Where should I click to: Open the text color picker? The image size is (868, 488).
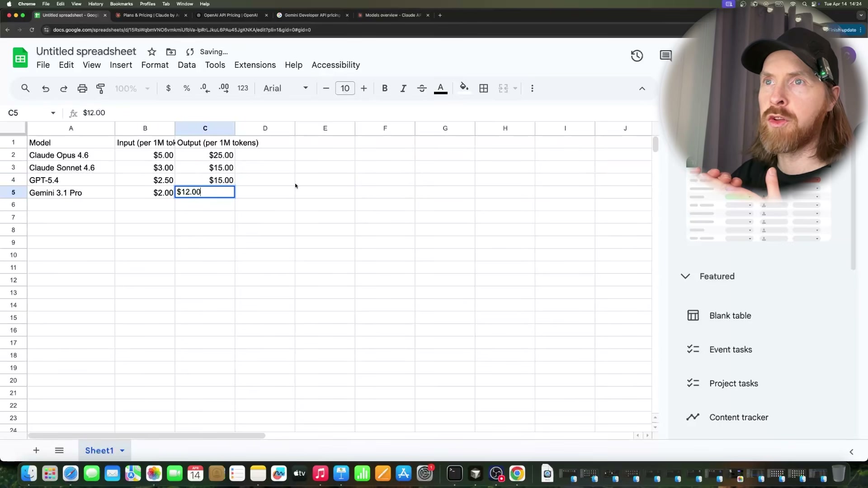click(x=440, y=89)
